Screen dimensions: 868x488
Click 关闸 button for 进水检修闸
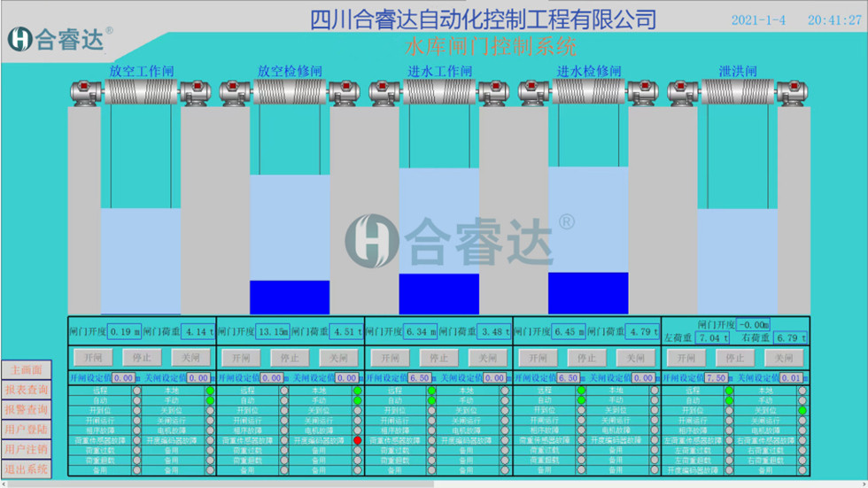636,358
